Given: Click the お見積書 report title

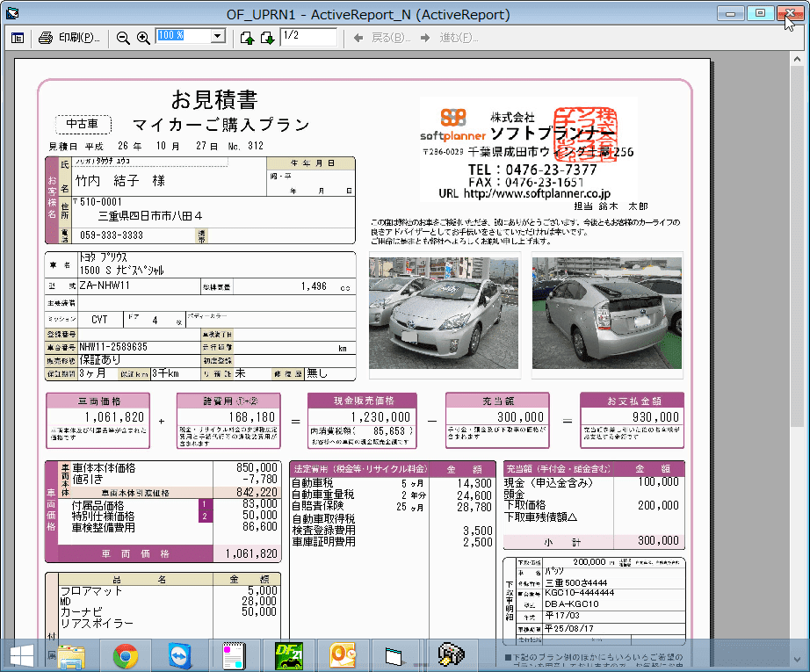Looking at the screenshot, I should pyautogui.click(x=214, y=99).
